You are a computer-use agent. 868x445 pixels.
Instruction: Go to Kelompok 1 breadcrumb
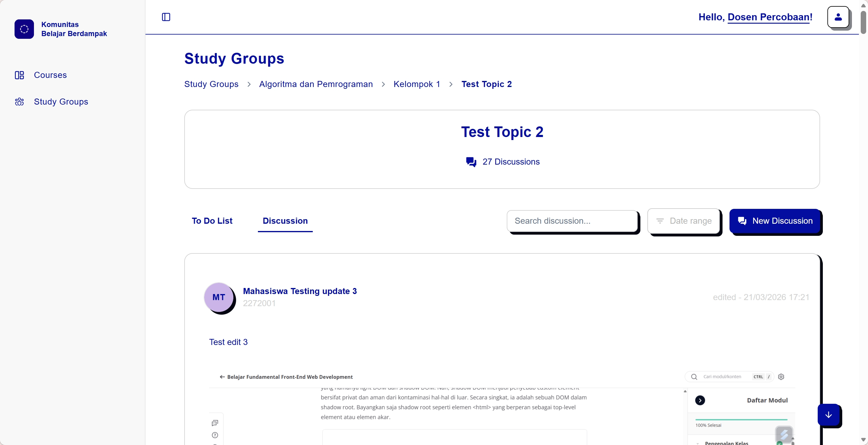pos(417,84)
